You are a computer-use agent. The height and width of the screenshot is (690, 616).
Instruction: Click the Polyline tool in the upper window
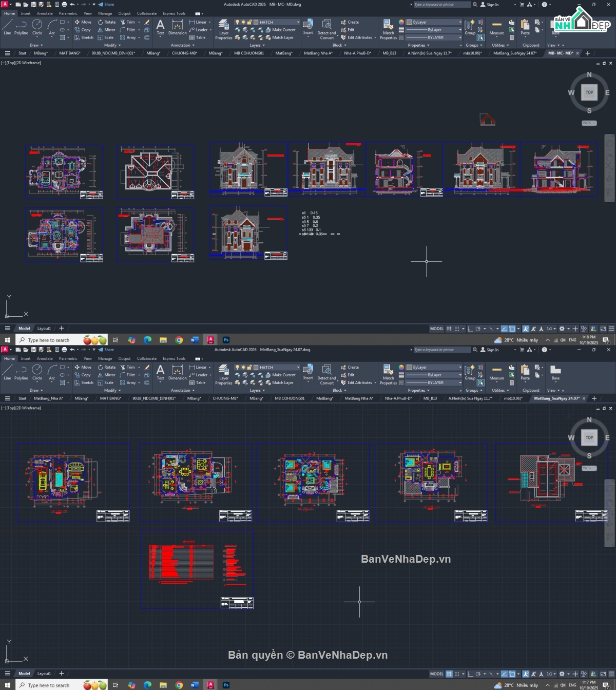[21, 27]
